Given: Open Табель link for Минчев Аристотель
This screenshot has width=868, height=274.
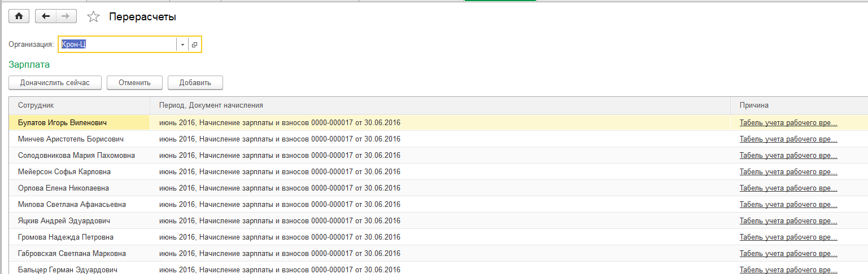Looking at the screenshot, I should 788,139.
